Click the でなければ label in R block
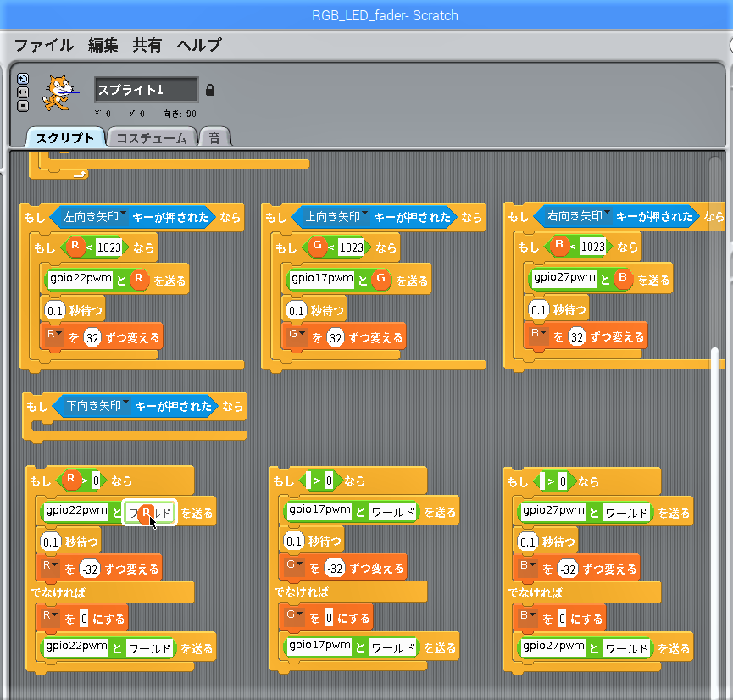Image resolution: width=733 pixels, height=700 pixels. click(x=58, y=593)
